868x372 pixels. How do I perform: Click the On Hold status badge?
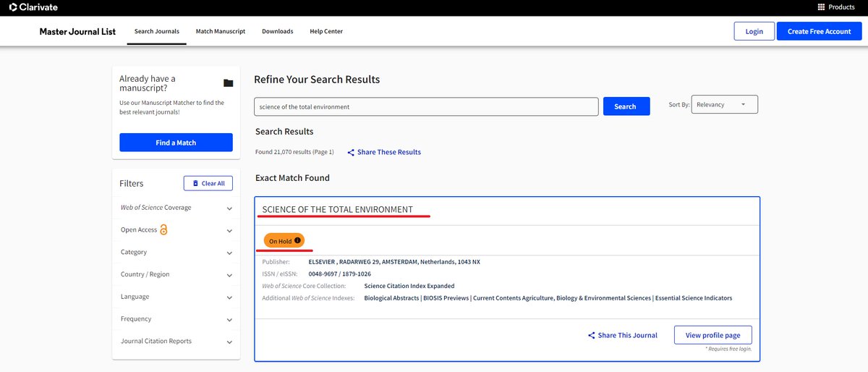284,240
